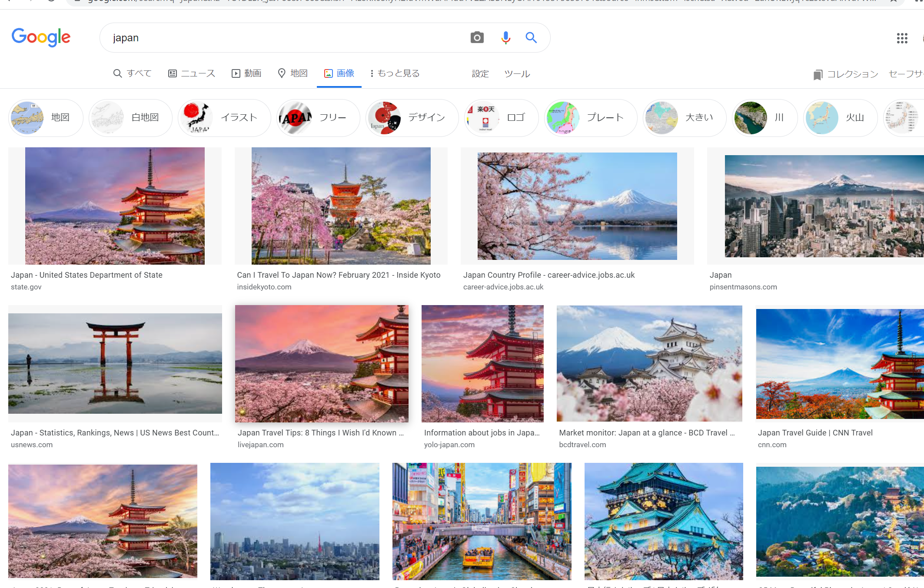Open the 設定 settings menu
The width and height of the screenshot is (924, 588).
click(480, 74)
